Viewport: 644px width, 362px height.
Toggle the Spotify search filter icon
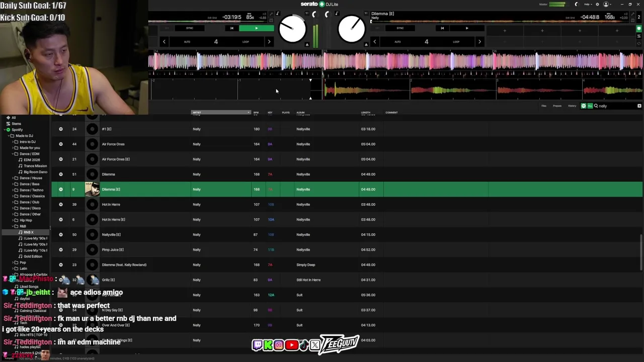tap(584, 106)
